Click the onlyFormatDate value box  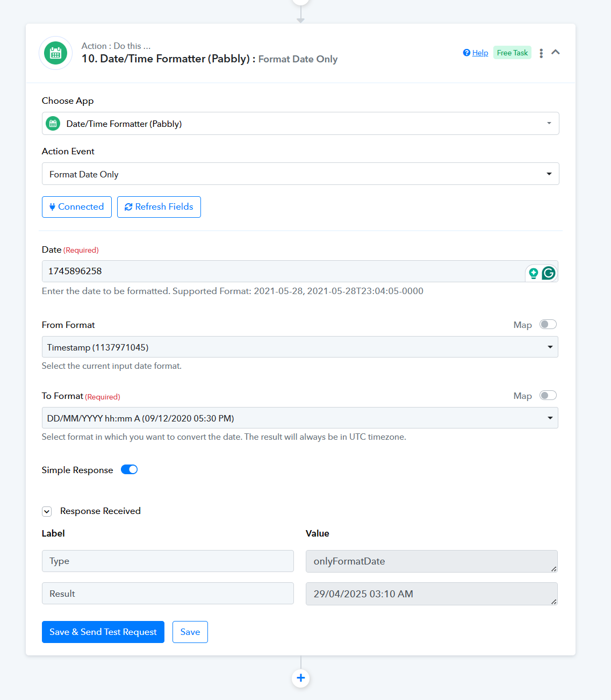click(x=432, y=561)
